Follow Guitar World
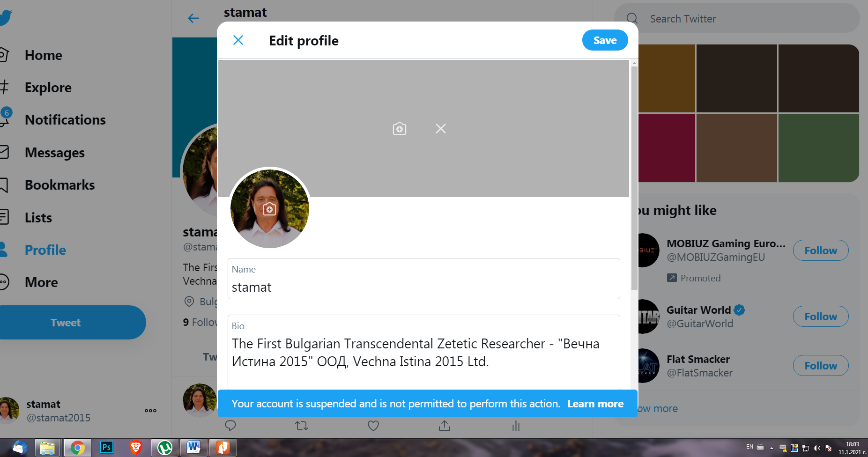The height and width of the screenshot is (457, 868). pos(821,317)
